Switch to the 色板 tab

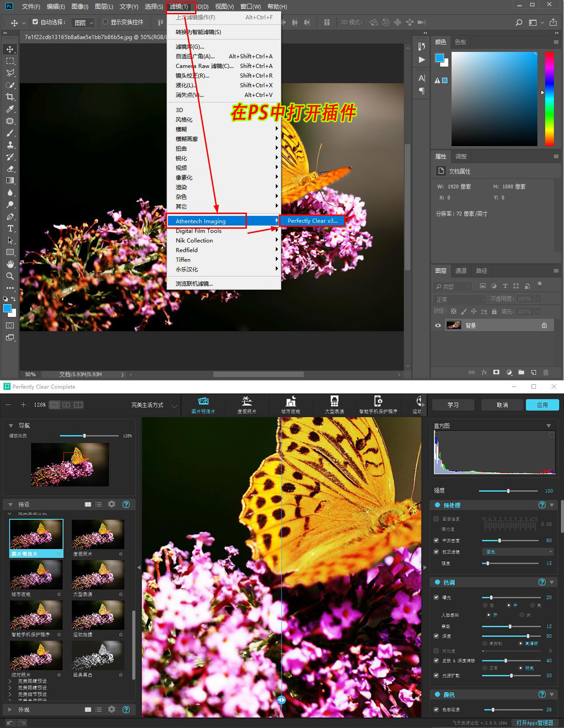460,42
